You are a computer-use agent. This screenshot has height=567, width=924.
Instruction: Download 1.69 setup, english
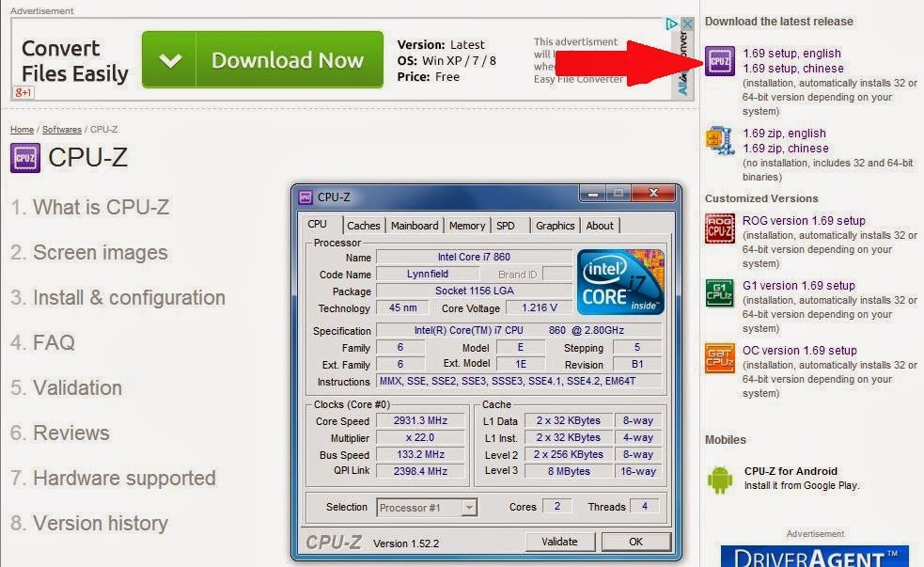[x=791, y=53]
